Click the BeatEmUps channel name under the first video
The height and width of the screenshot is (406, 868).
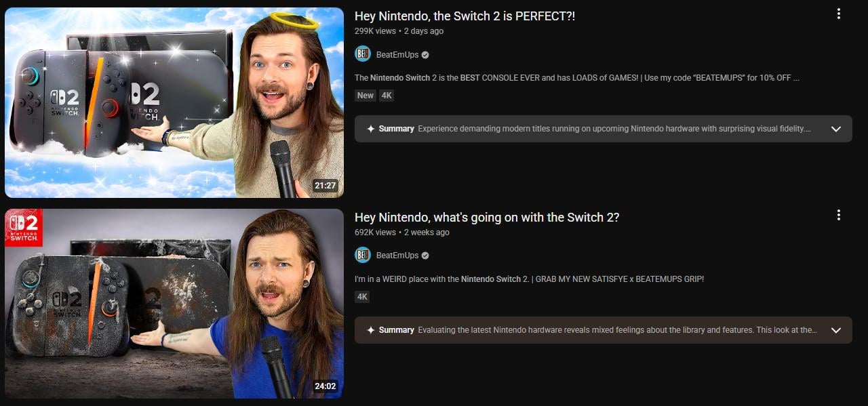397,55
